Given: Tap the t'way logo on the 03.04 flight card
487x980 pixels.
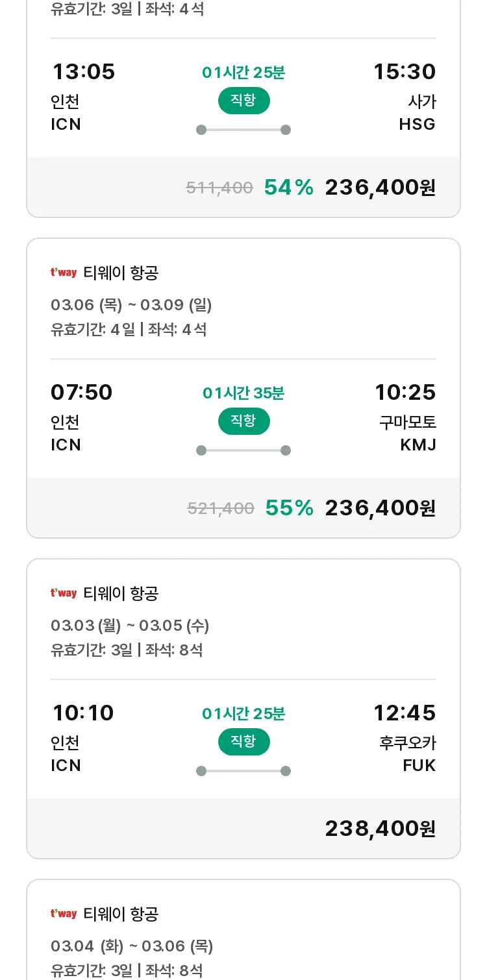Looking at the screenshot, I should click(x=64, y=914).
